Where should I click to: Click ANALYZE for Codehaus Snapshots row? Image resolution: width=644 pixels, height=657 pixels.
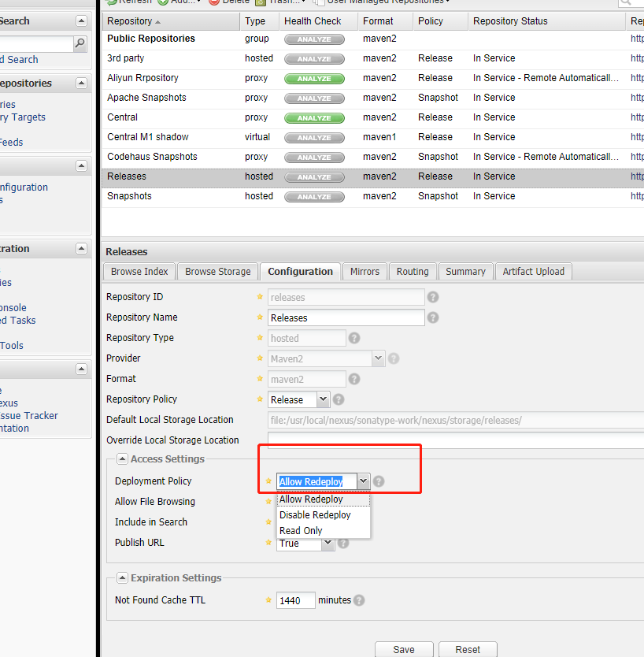click(x=314, y=158)
